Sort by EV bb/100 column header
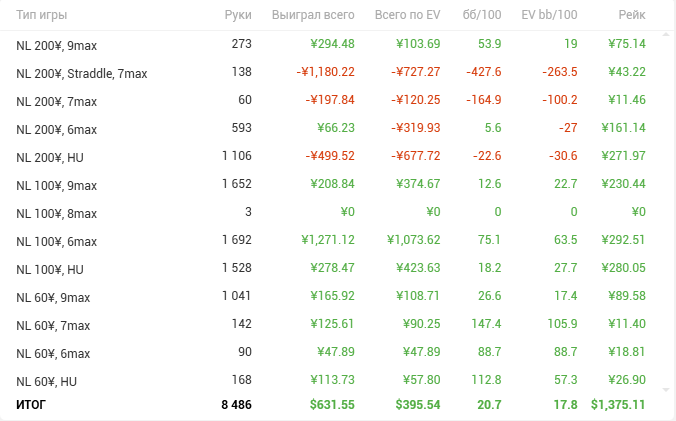The width and height of the screenshot is (676, 421). pyautogui.click(x=549, y=16)
